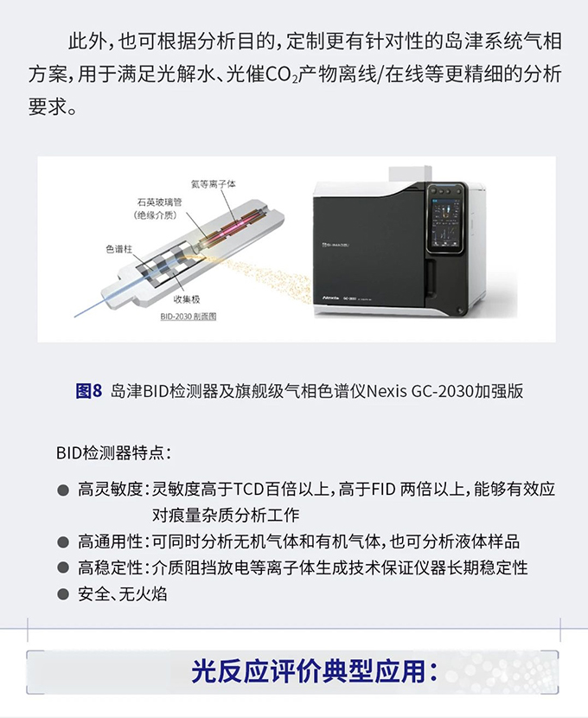Click the 高灵敏度 bullet point marker
The image size is (588, 718).
(63, 490)
